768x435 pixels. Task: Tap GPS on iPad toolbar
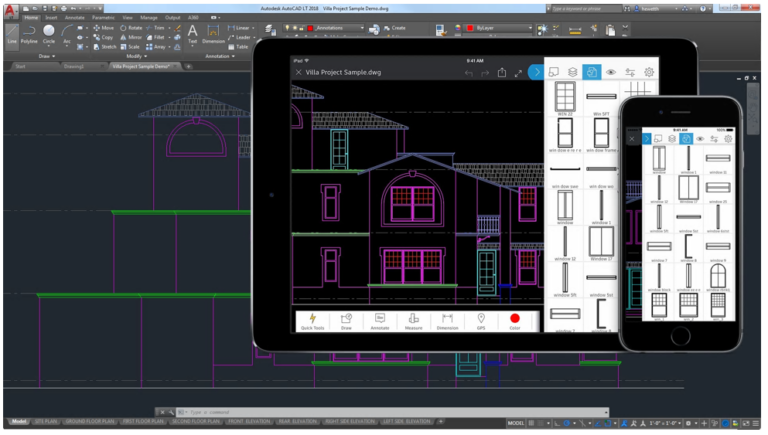point(481,321)
